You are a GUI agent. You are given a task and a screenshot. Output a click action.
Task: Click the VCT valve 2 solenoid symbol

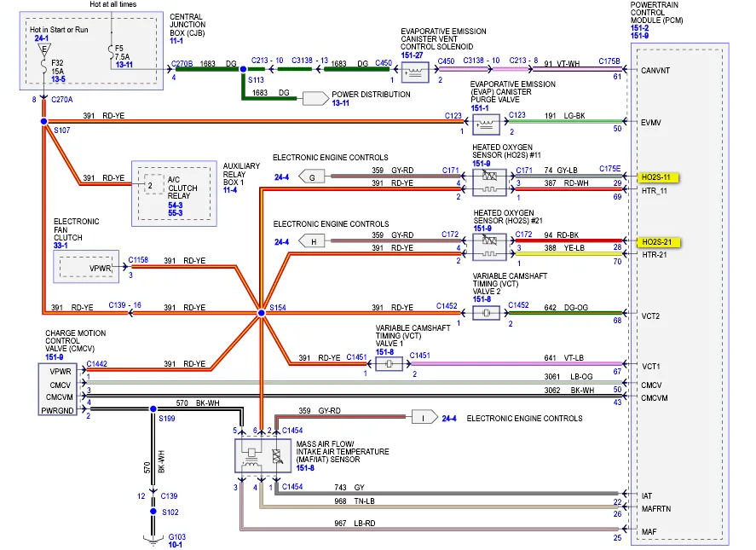tap(486, 313)
